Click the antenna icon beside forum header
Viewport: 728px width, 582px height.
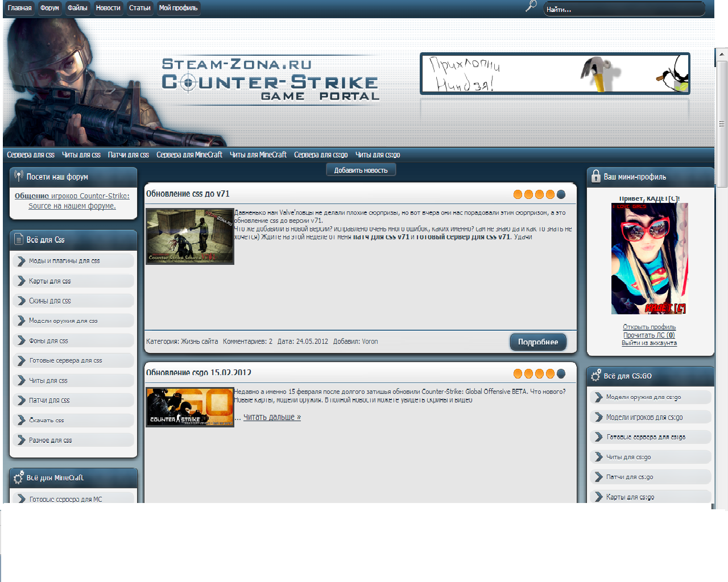18,176
